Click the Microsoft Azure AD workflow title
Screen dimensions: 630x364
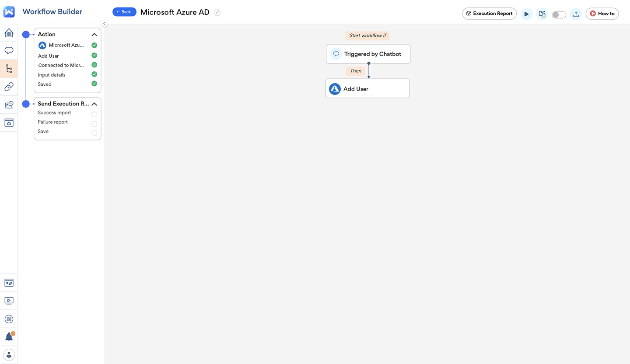[175, 12]
